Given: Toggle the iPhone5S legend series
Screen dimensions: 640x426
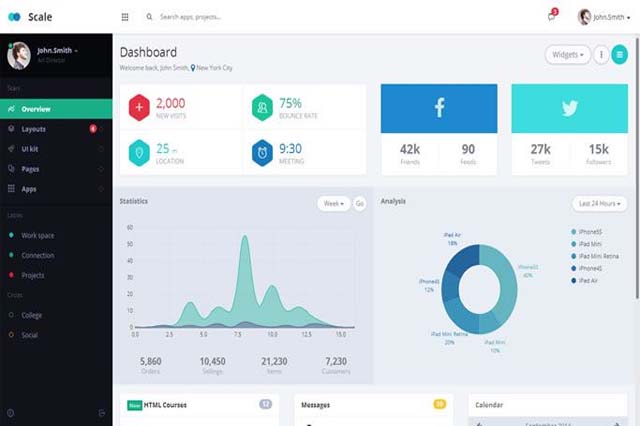Looking at the screenshot, I should coord(593,231).
